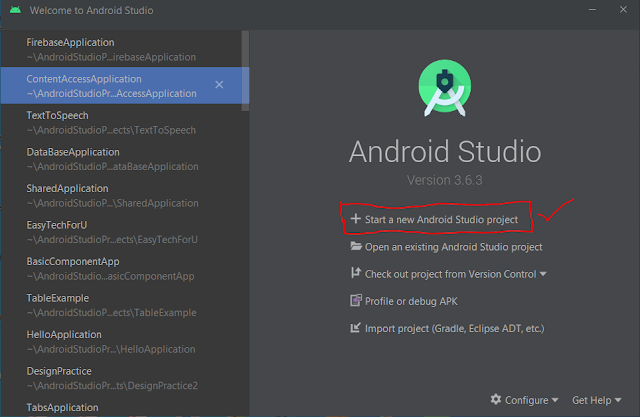
Task: Open the TextToSpeech recent project
Action: [121, 122]
